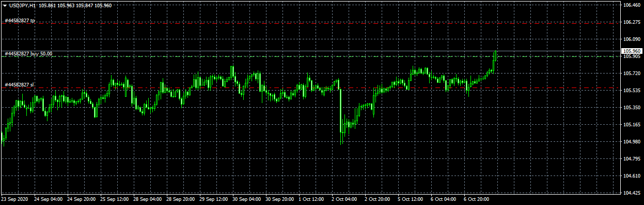Screen dimensions: 644x205
Task: Click the 5 Oct 12:00 time label
Action: click(x=410, y=199)
